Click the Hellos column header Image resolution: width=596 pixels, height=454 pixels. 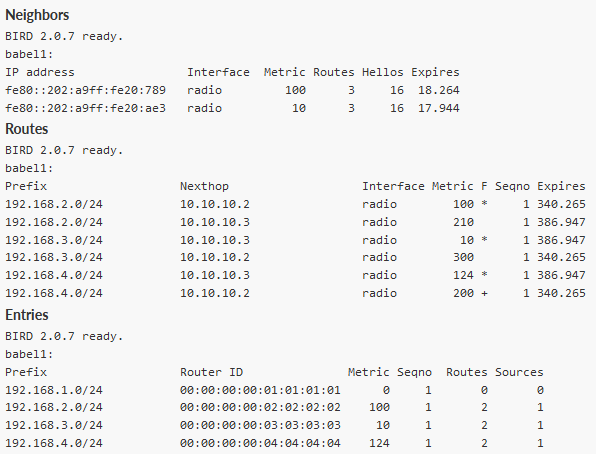coord(383,72)
